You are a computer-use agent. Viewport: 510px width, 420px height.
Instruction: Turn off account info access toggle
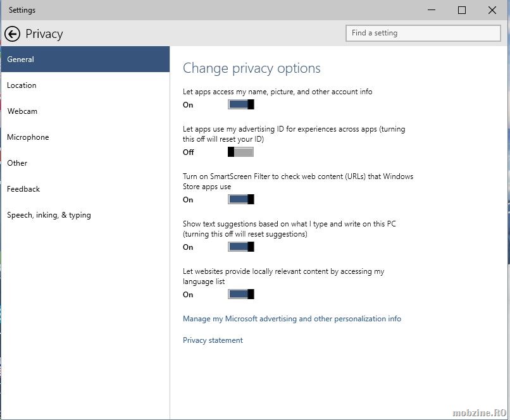tap(240, 104)
